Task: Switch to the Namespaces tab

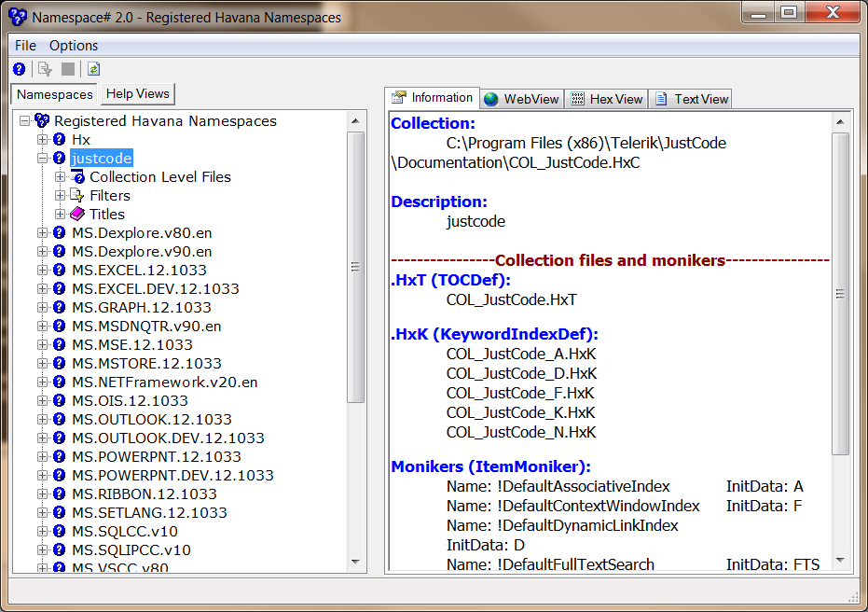Action: [55, 94]
